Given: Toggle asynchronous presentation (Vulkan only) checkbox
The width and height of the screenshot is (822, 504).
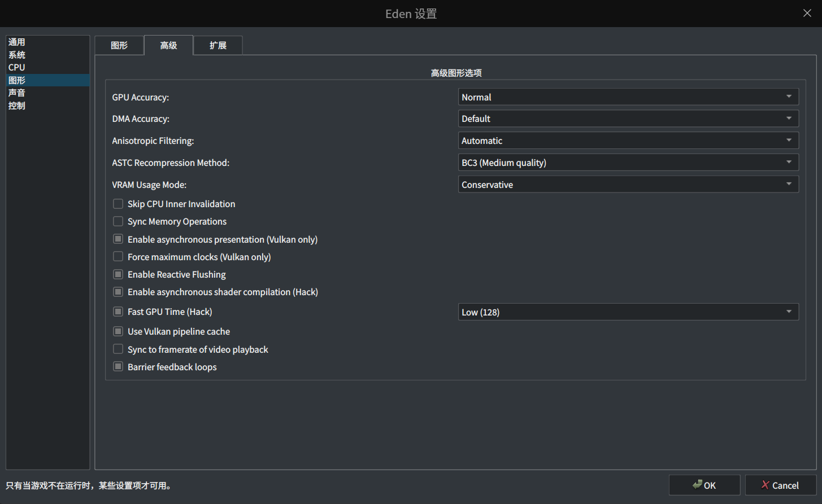Looking at the screenshot, I should pyautogui.click(x=118, y=239).
